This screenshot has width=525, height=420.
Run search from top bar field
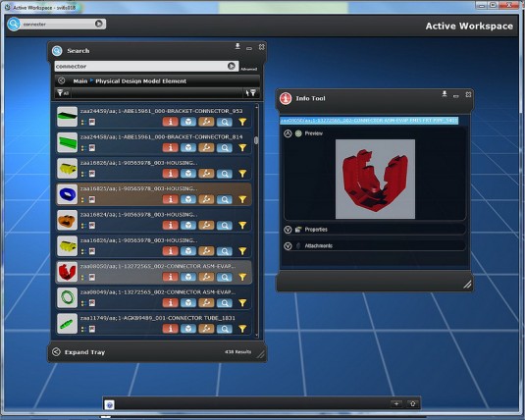click(x=99, y=24)
